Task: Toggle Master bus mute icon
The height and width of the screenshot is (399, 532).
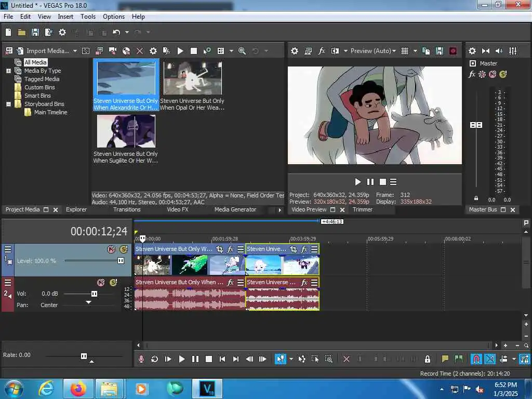Action: [x=493, y=74]
